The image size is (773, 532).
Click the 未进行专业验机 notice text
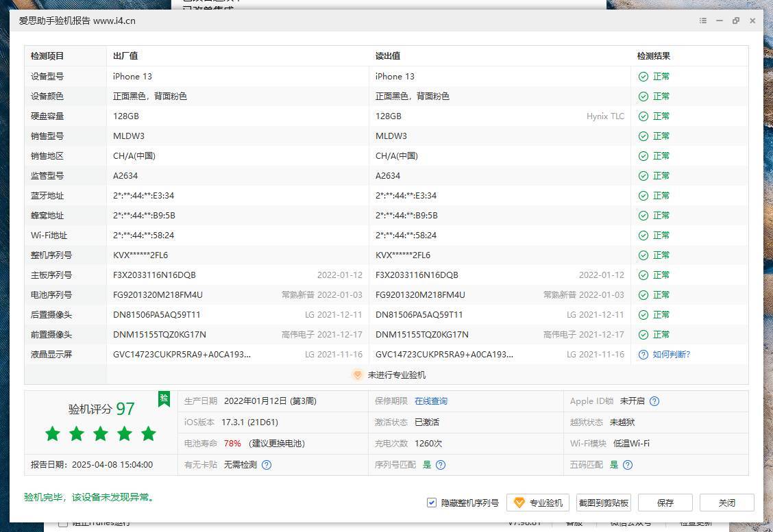397,375
